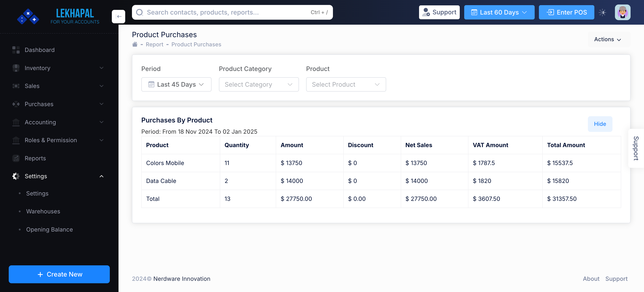Hide the Purchases By Product table
Screen dimensions: 644x292
(600, 124)
